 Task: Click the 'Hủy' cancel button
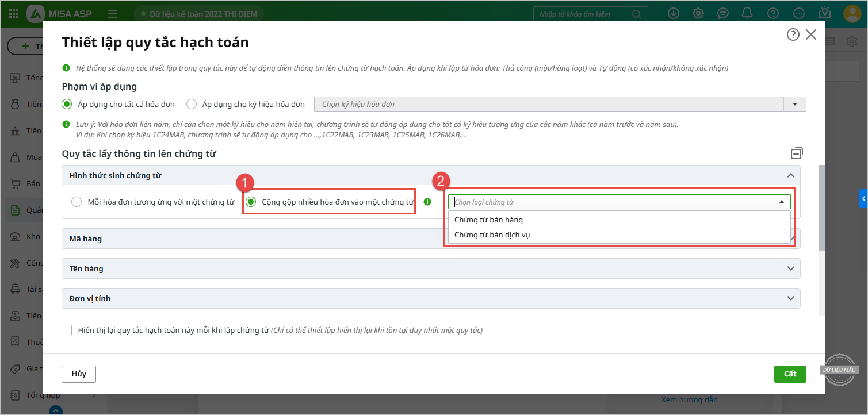pos(79,374)
